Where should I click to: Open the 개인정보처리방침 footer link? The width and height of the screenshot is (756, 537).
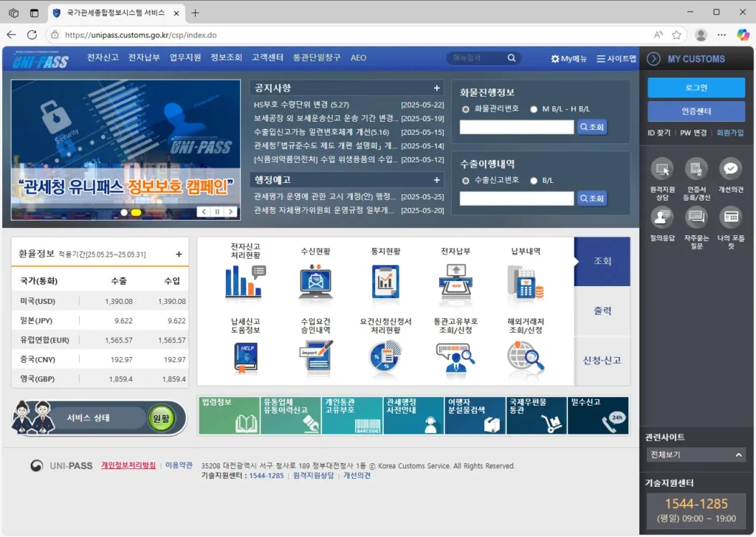[128, 465]
